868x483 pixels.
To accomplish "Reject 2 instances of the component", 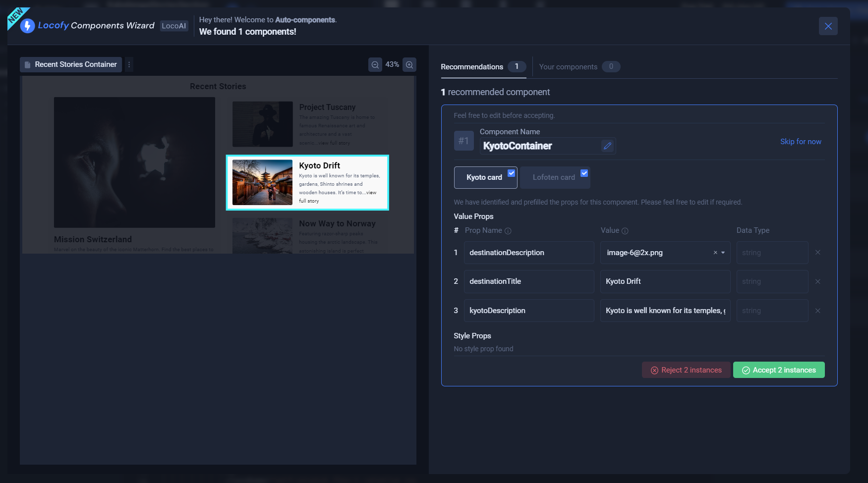I will 686,370.
